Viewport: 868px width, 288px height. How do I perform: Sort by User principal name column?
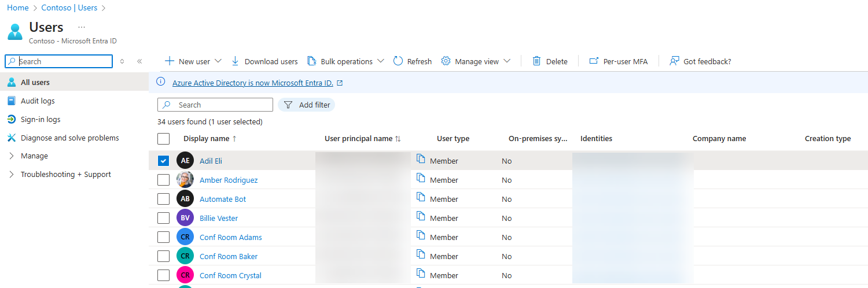[363, 139]
